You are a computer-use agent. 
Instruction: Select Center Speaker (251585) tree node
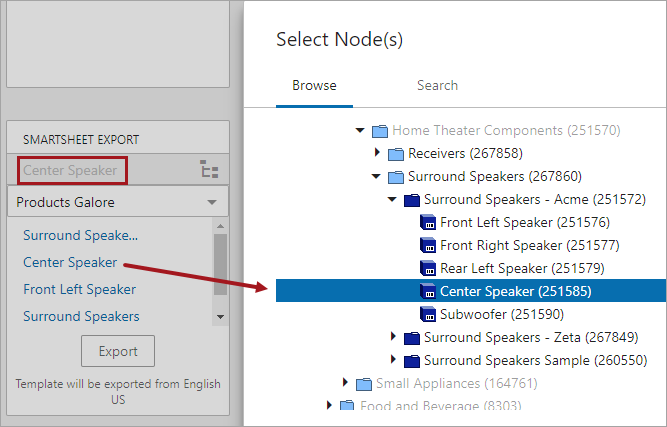click(x=515, y=292)
